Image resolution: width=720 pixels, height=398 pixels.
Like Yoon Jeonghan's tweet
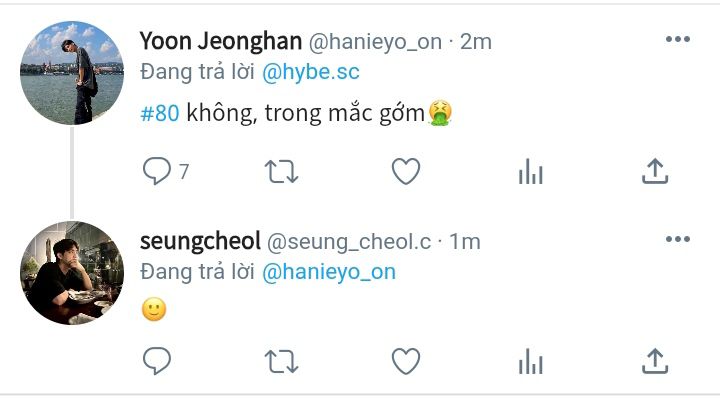[x=406, y=171]
